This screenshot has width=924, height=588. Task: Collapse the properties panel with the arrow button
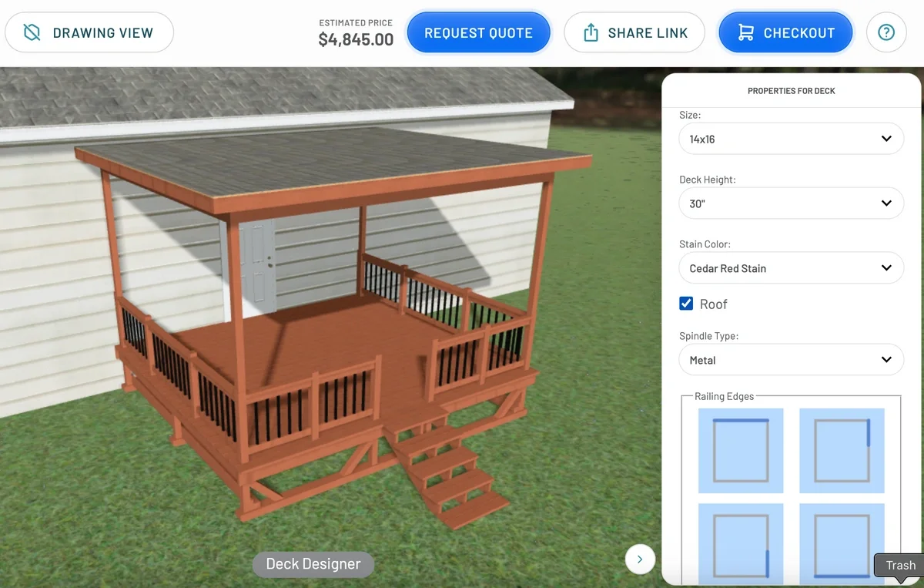click(x=640, y=559)
